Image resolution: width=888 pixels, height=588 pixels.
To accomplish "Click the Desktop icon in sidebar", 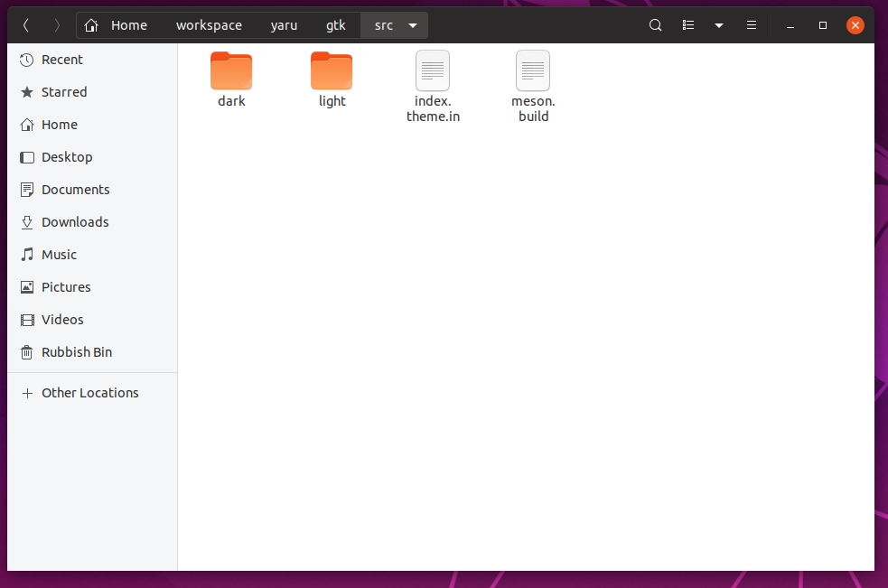I will coord(26,157).
